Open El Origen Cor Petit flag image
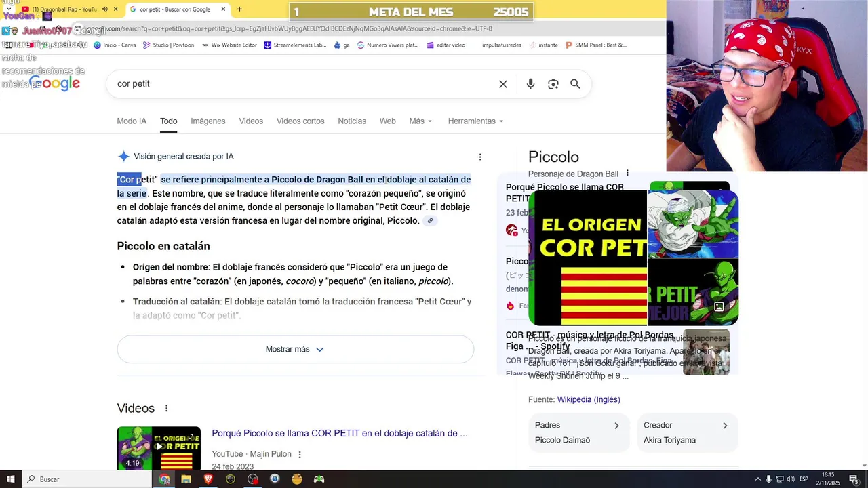The width and height of the screenshot is (868, 488). [587, 258]
